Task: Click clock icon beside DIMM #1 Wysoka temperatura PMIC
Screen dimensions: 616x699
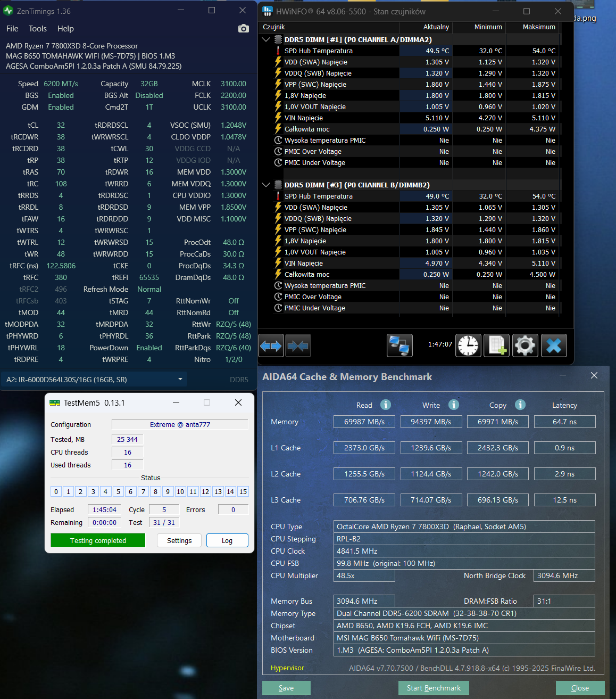Action: pos(278,140)
